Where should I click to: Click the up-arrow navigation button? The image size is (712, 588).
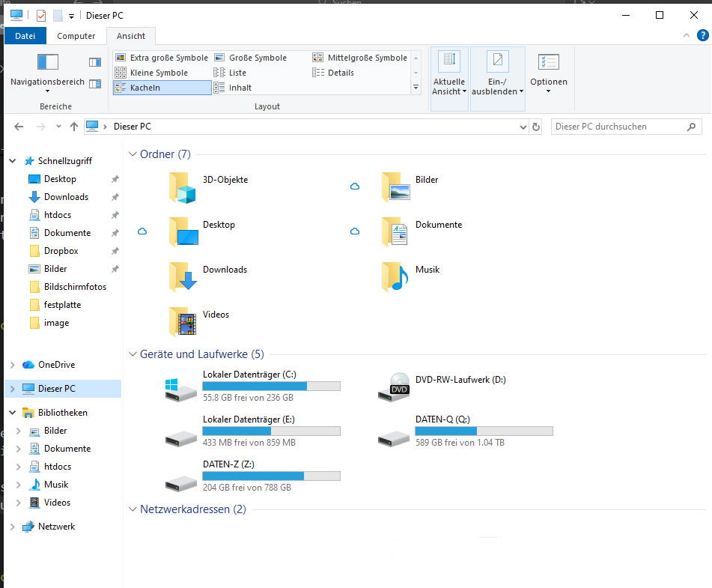tap(73, 127)
